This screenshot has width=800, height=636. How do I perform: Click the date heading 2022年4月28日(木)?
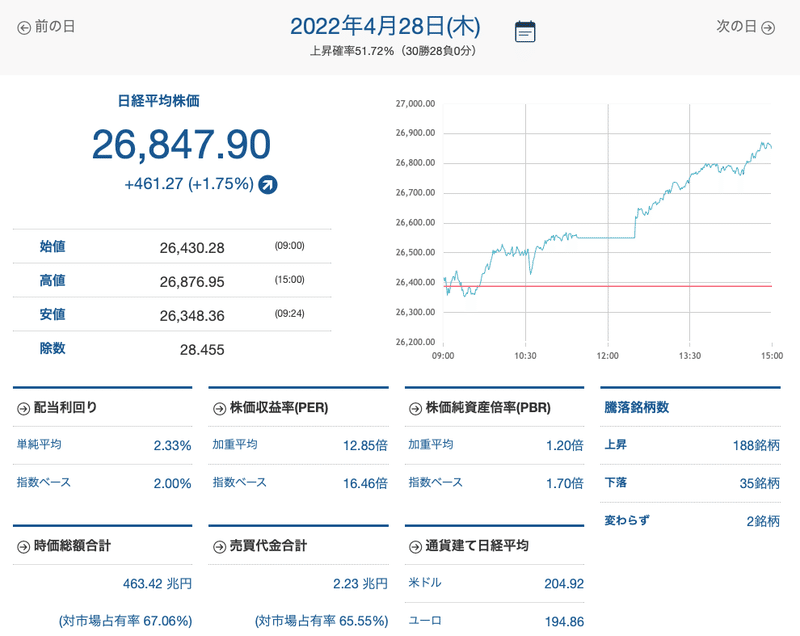[385, 26]
